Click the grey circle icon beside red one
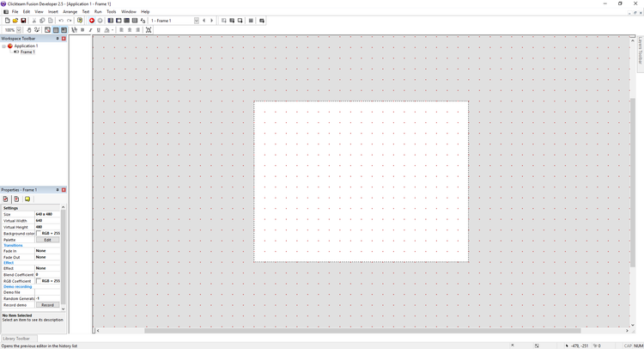The width and height of the screenshot is (644, 349). coord(100,21)
